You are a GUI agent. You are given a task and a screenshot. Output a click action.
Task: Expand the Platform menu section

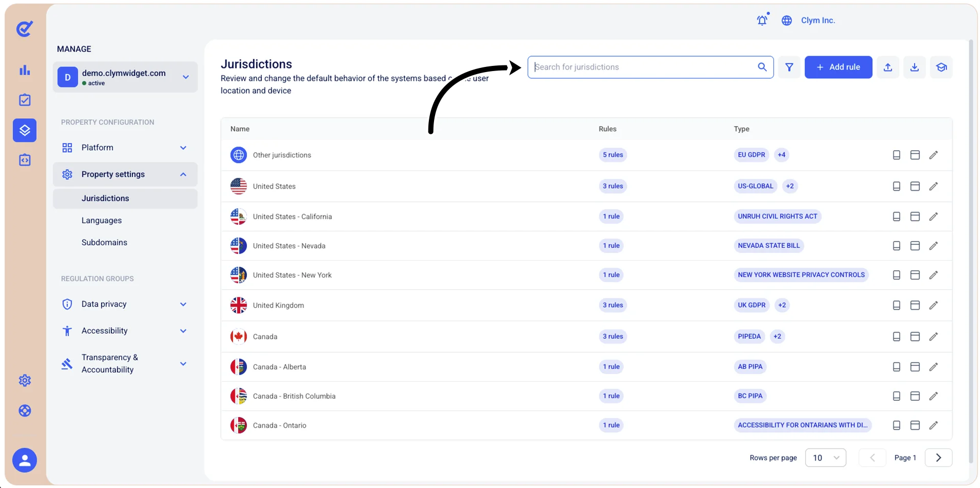click(125, 148)
